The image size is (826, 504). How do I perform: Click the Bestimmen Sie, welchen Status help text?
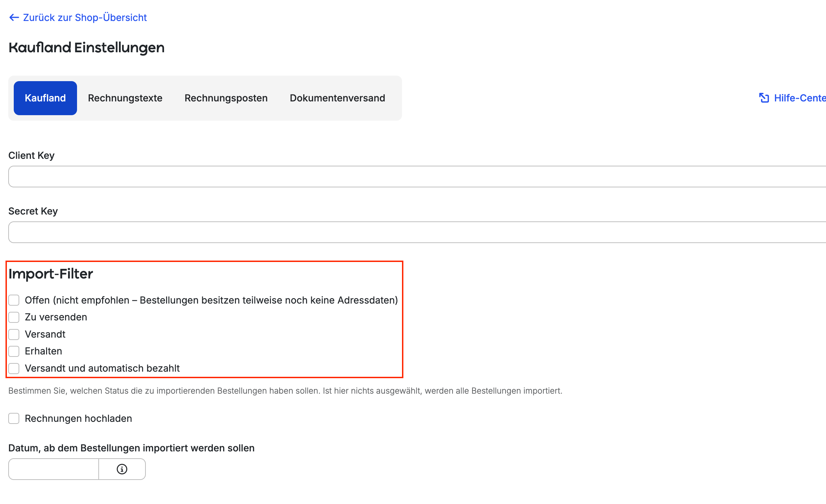pos(285,391)
